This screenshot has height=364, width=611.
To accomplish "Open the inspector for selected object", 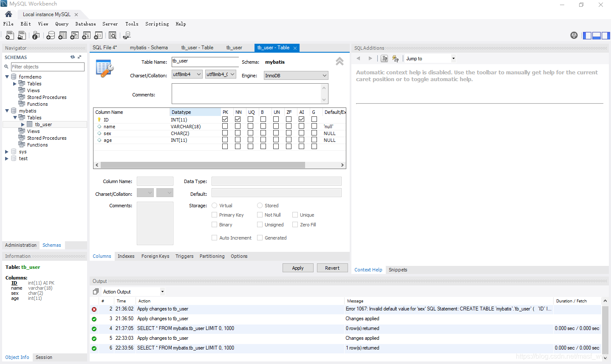I will [36, 36].
